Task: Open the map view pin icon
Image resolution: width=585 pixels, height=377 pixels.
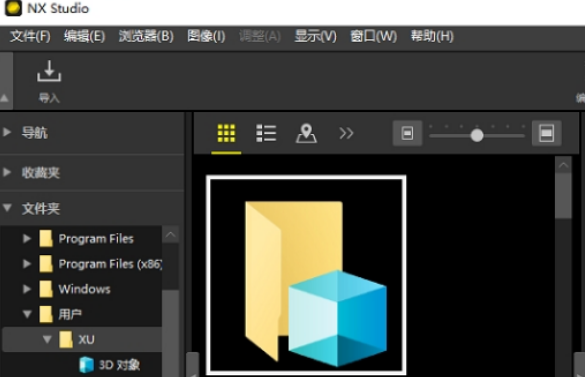Action: click(306, 133)
